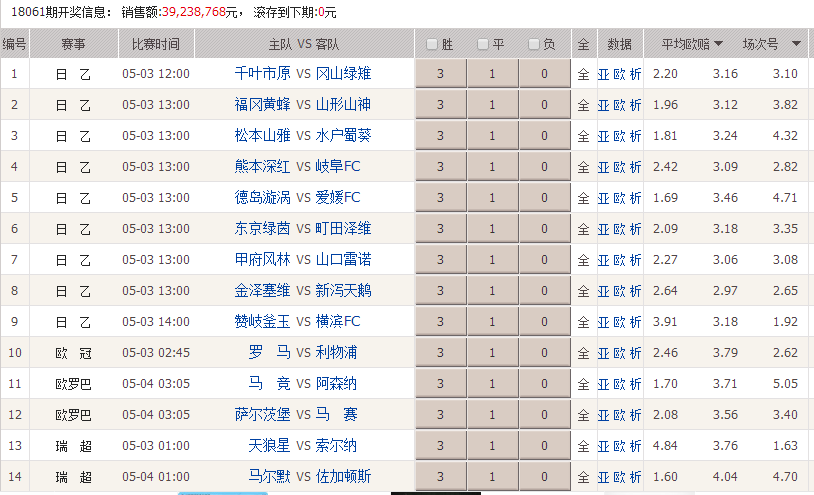Pick 3 for 天狼星 vs 索尔纳
The height and width of the screenshot is (495, 814).
click(x=440, y=446)
